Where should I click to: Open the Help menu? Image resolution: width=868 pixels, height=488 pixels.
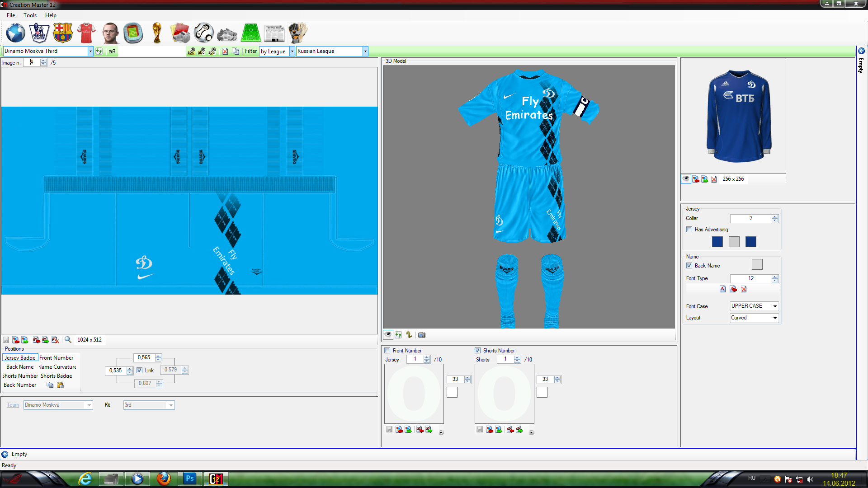pyautogui.click(x=51, y=15)
